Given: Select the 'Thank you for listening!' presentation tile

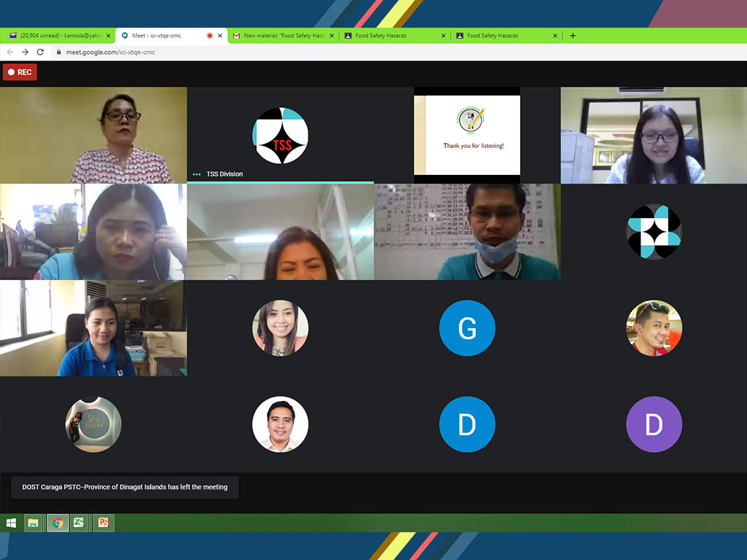Looking at the screenshot, I should click(467, 135).
